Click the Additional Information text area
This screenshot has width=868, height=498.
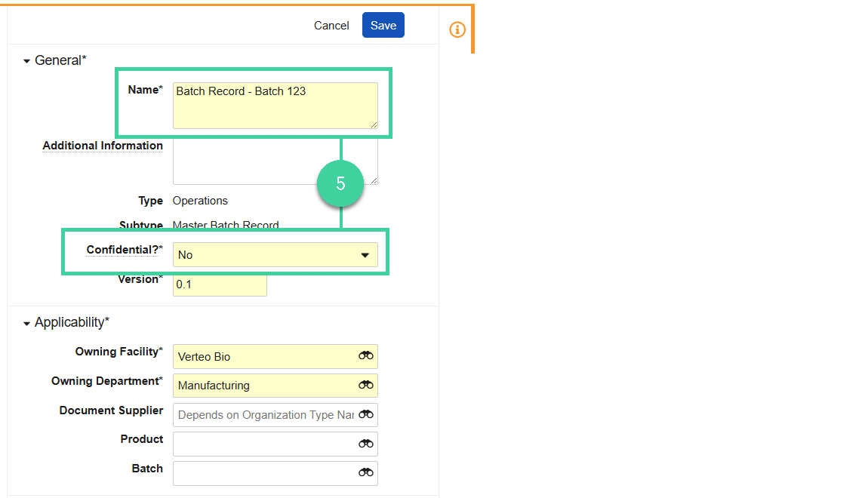pos(275,161)
